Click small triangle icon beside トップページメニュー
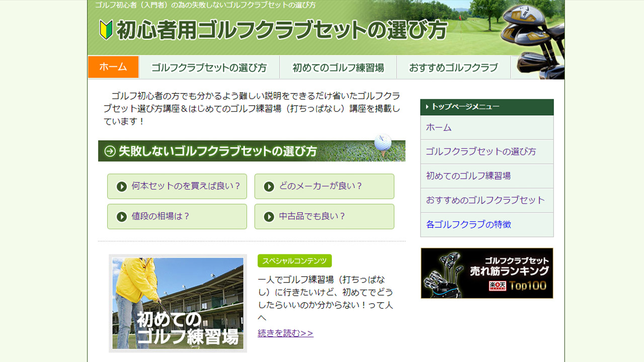 click(427, 107)
